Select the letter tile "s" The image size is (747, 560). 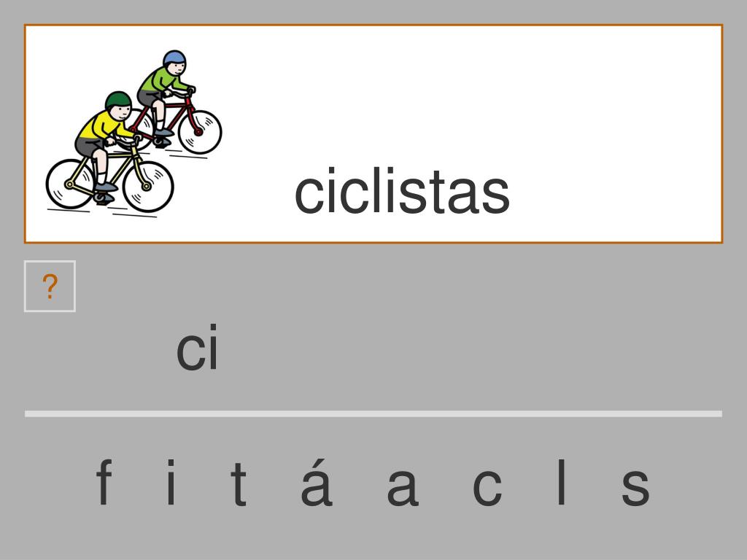click(635, 486)
